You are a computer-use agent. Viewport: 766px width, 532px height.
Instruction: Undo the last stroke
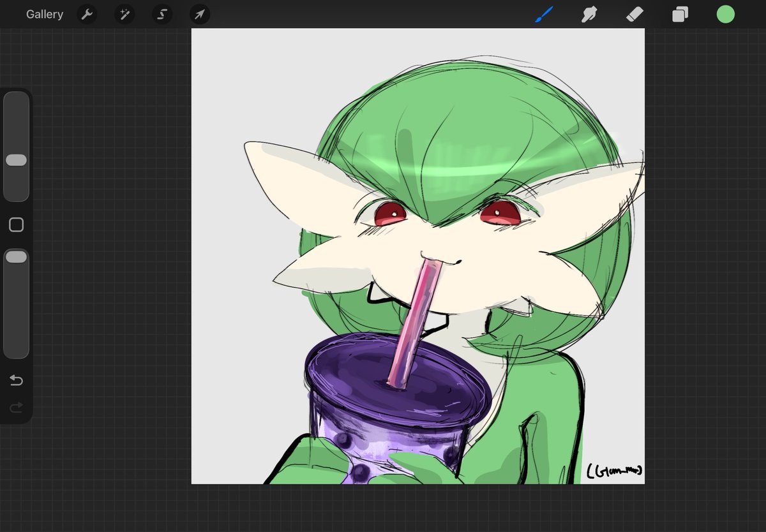click(x=16, y=381)
